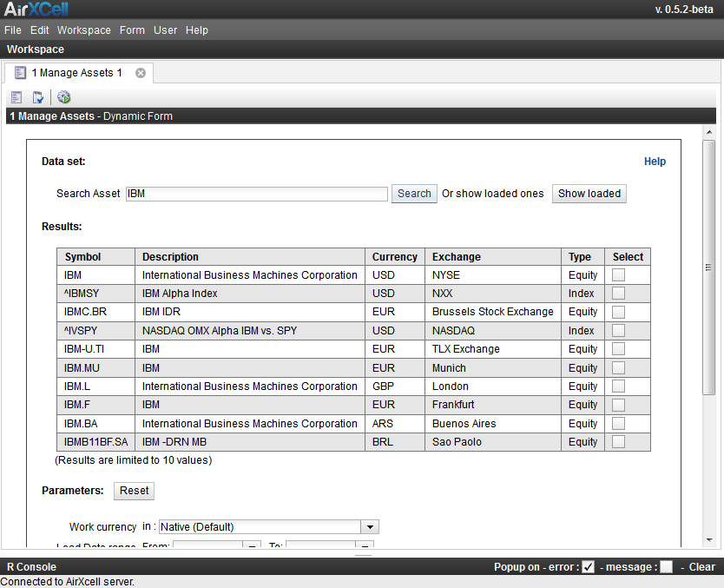Enable popup on message checkbox
Image resolution: width=724 pixels, height=588 pixels.
pos(667,567)
